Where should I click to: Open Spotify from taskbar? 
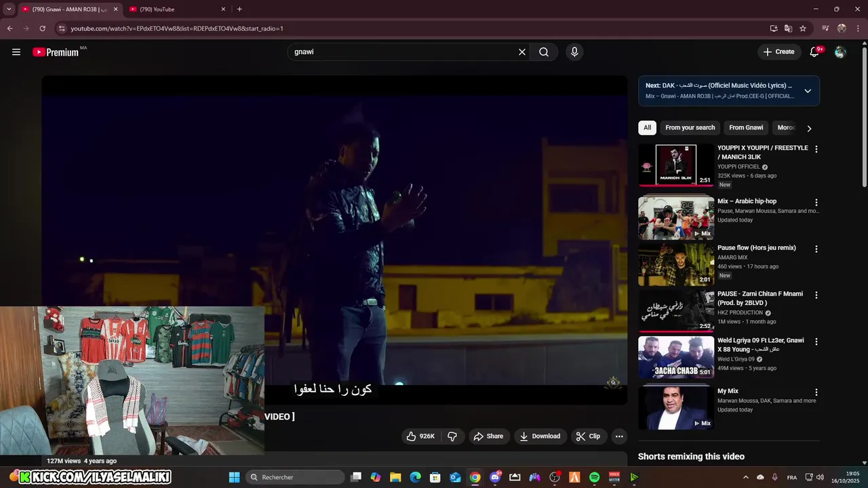pos(595,477)
